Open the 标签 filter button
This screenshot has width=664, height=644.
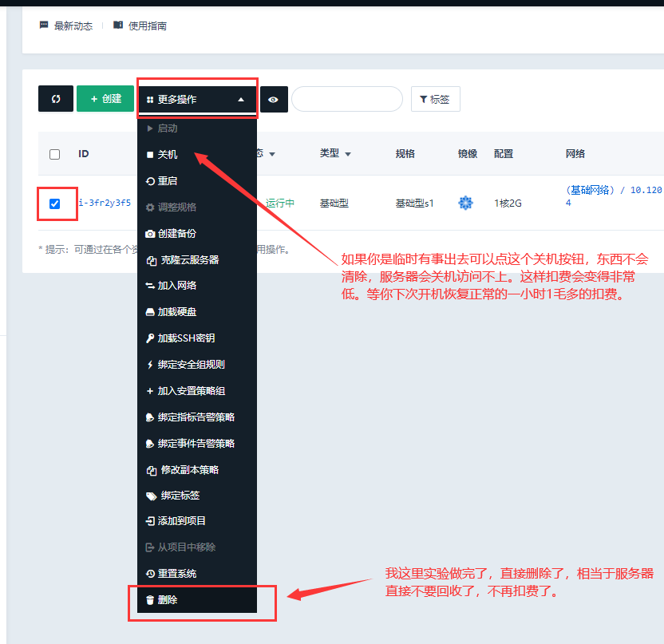435,100
